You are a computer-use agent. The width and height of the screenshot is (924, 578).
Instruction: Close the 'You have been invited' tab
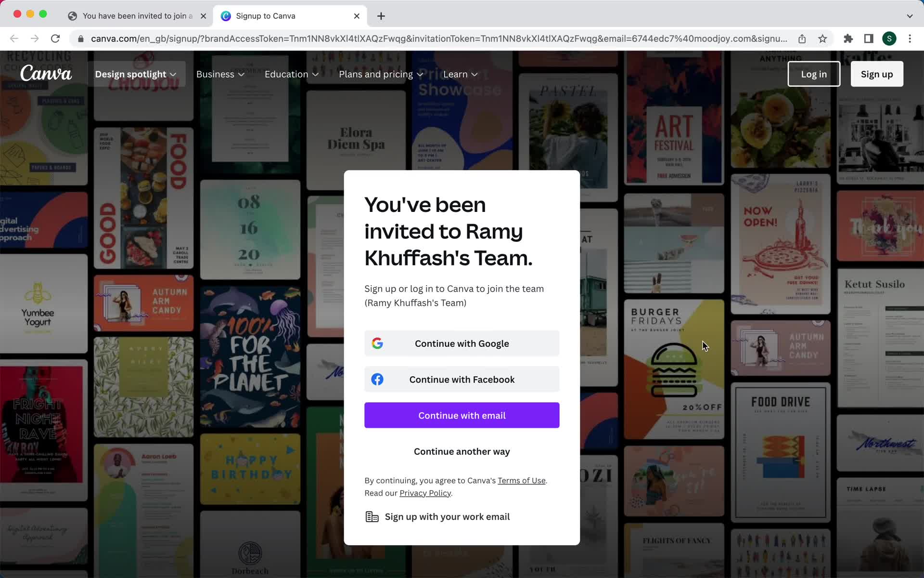coord(203,16)
